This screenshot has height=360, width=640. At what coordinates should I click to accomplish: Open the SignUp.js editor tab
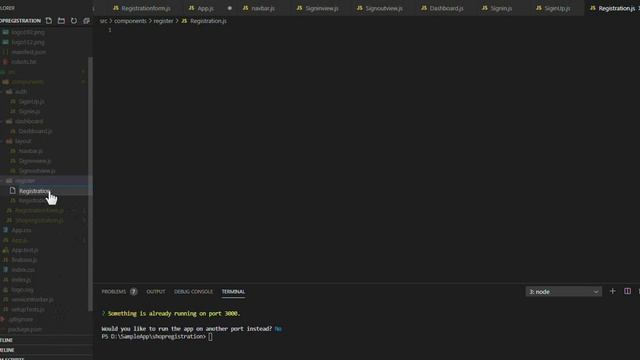click(553, 8)
